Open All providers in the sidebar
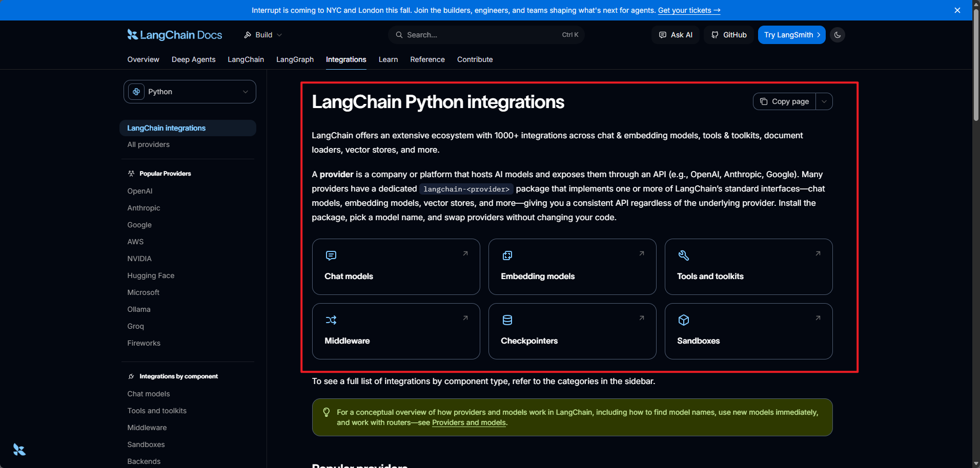980x468 pixels. [x=149, y=144]
